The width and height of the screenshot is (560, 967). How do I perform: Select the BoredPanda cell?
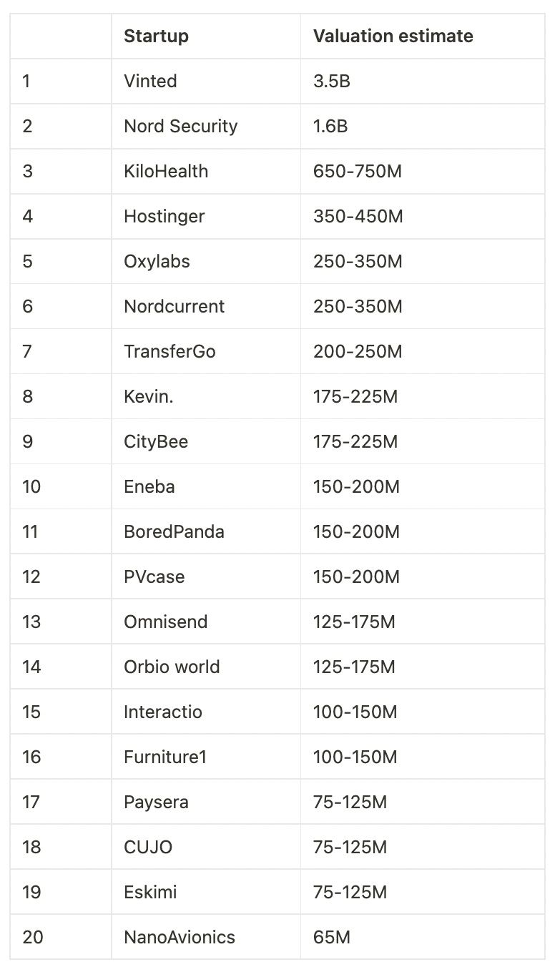tap(174, 531)
